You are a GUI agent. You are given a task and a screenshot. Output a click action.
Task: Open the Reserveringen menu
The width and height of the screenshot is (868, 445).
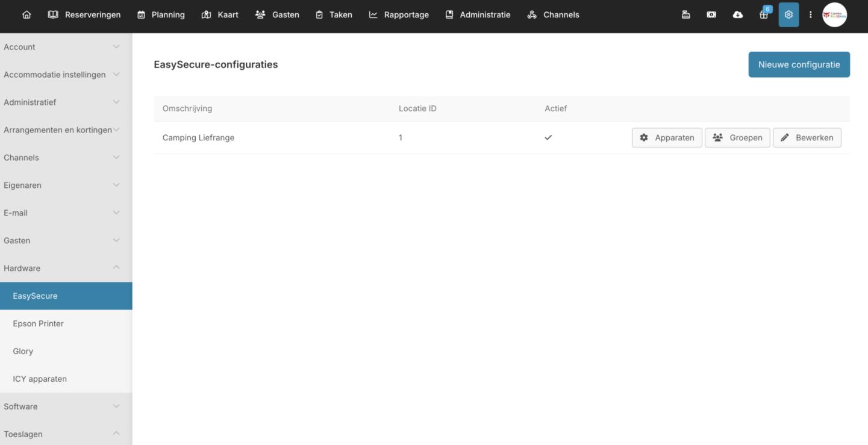pyautogui.click(x=84, y=14)
